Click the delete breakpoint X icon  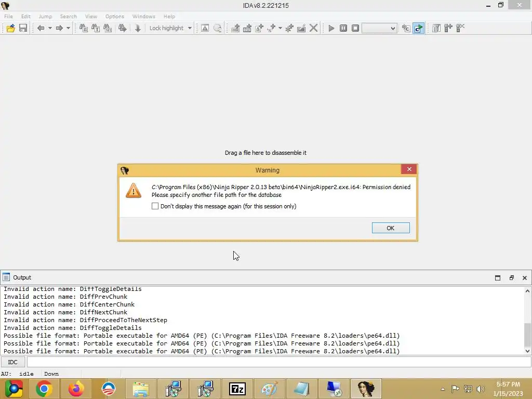tap(460, 28)
